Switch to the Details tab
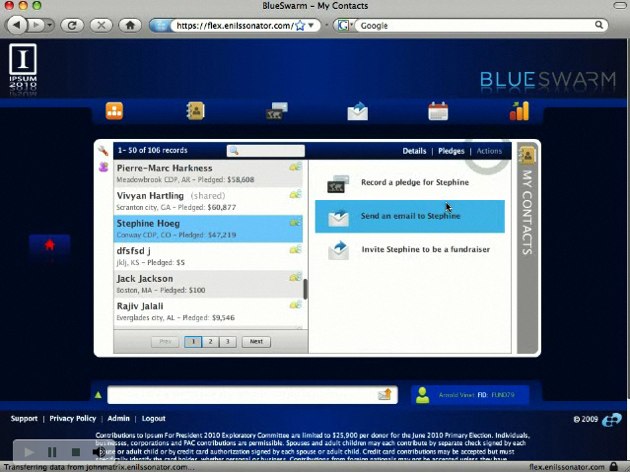The image size is (630, 473). pos(414,151)
